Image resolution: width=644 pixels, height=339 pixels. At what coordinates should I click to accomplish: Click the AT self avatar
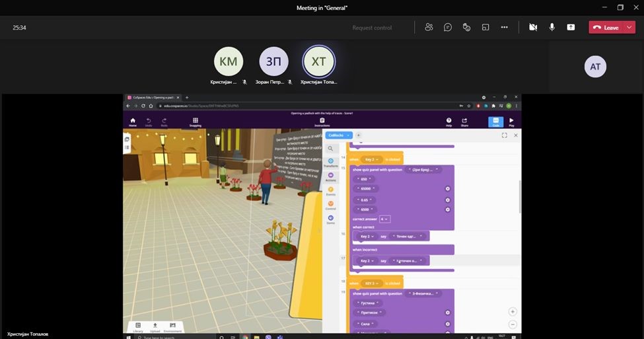coord(595,67)
